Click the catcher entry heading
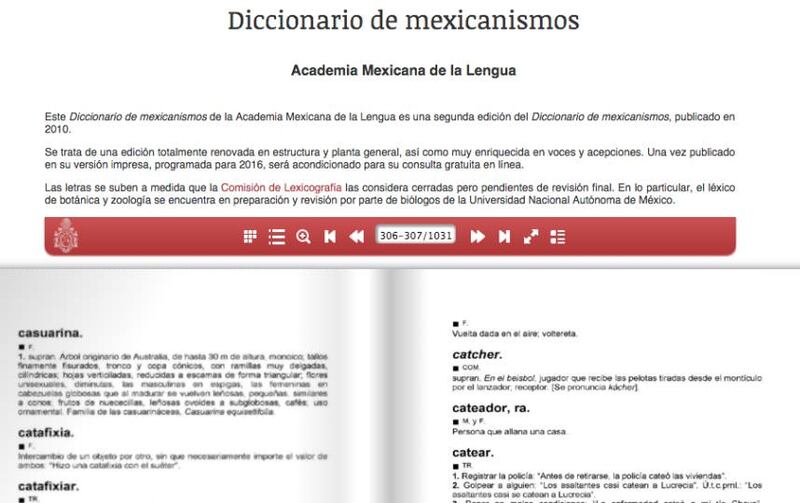 pyautogui.click(x=477, y=355)
